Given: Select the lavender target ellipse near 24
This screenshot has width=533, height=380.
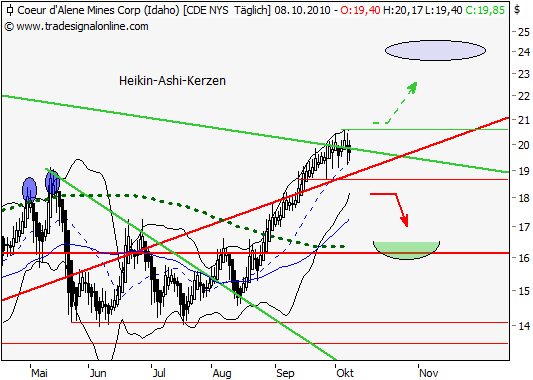Looking at the screenshot, I should pos(435,51).
